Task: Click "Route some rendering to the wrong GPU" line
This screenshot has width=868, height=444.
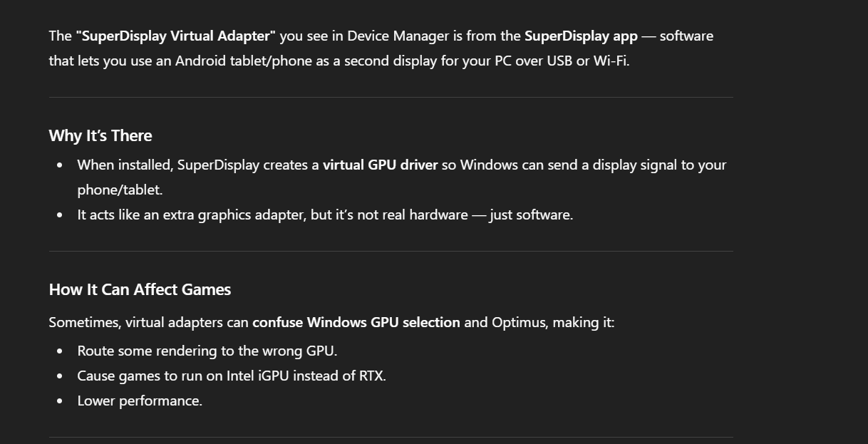Action: pos(207,351)
